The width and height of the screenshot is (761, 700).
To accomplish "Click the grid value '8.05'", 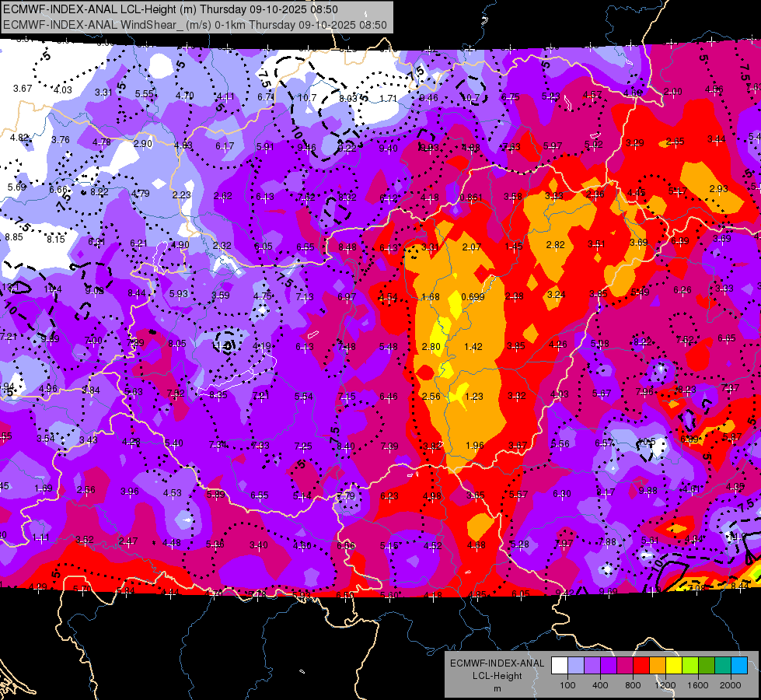I will click(x=177, y=344).
